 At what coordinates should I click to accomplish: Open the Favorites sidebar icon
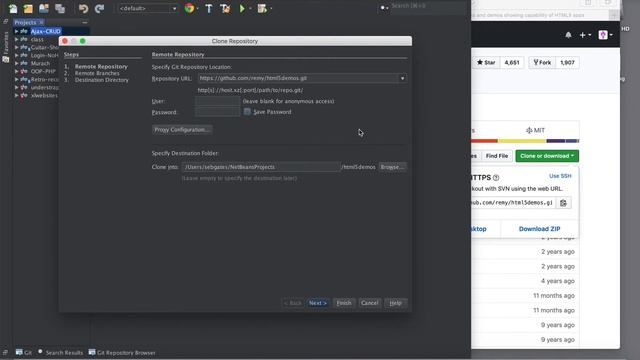pyautogui.click(x=6, y=60)
